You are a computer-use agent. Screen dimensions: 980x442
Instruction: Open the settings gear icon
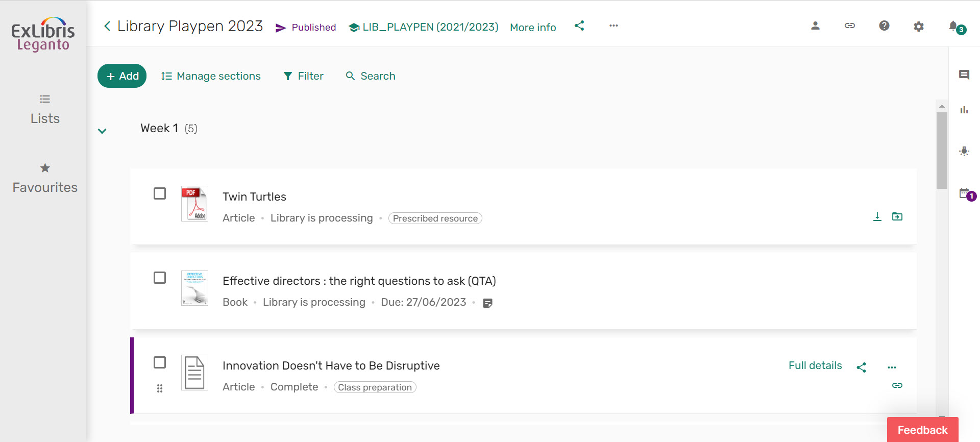pyautogui.click(x=918, y=27)
